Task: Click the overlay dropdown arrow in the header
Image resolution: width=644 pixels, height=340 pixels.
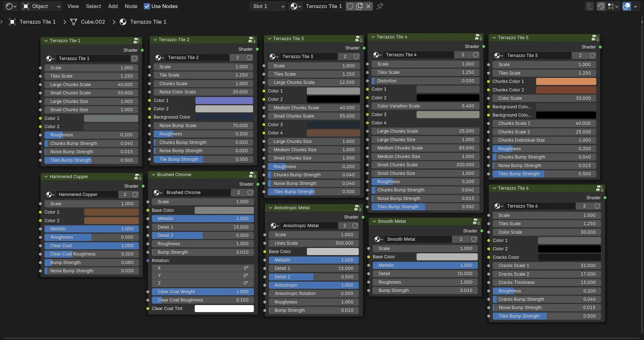Action: pyautogui.click(x=636, y=6)
